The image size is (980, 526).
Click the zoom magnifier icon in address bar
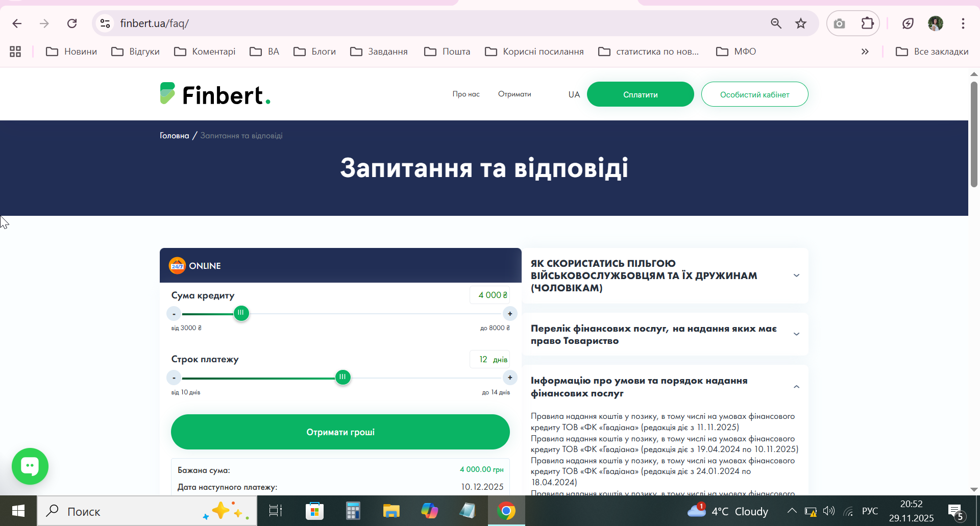(x=776, y=23)
